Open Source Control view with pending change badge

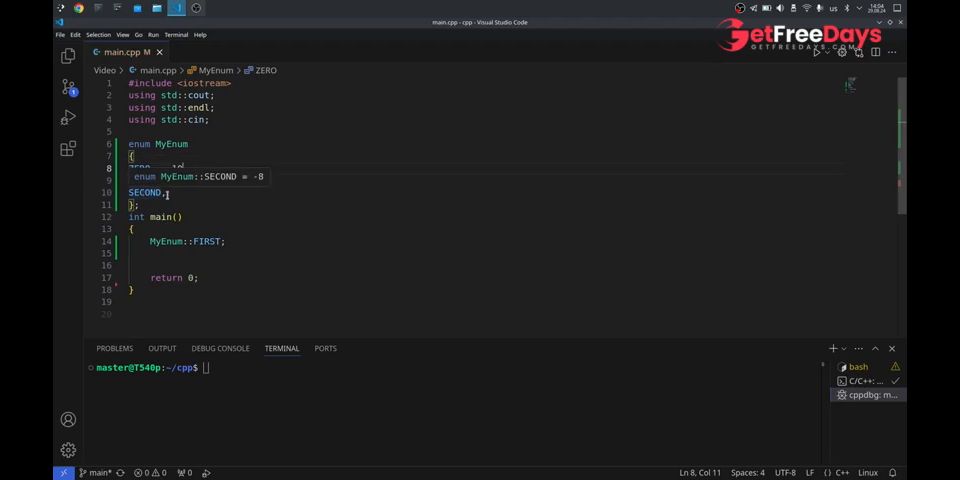[68, 87]
